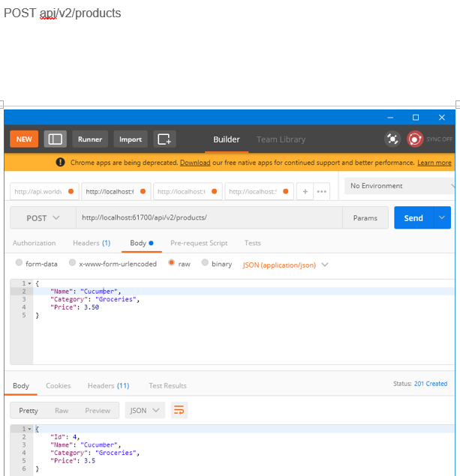The height and width of the screenshot is (476, 460).
Task: Open the response Cookies tab
Action: point(59,386)
